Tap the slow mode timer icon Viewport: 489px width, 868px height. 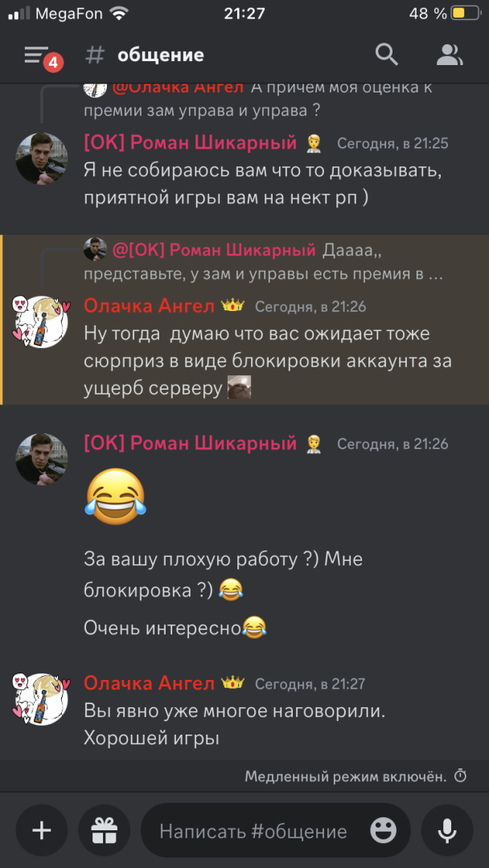coord(460,776)
